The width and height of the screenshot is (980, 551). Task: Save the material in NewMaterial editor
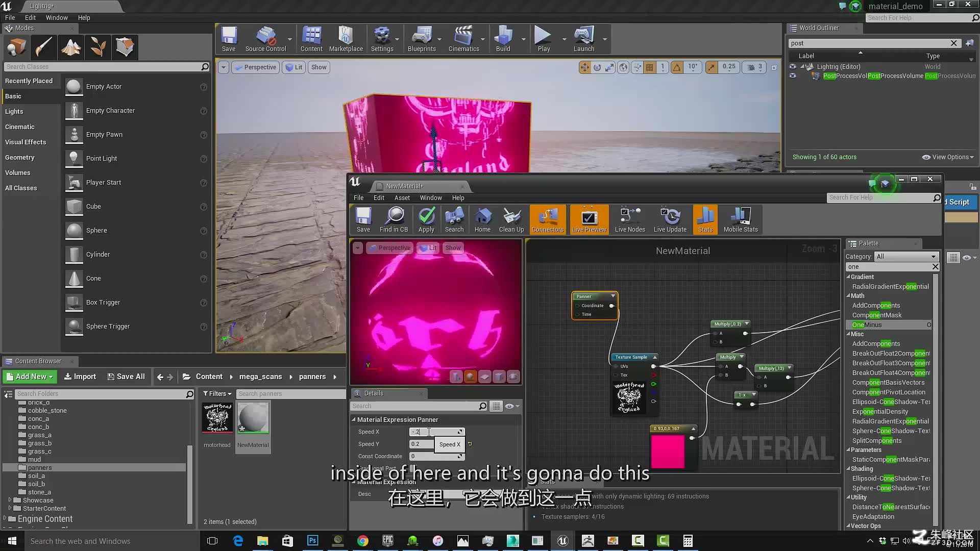[x=363, y=220]
